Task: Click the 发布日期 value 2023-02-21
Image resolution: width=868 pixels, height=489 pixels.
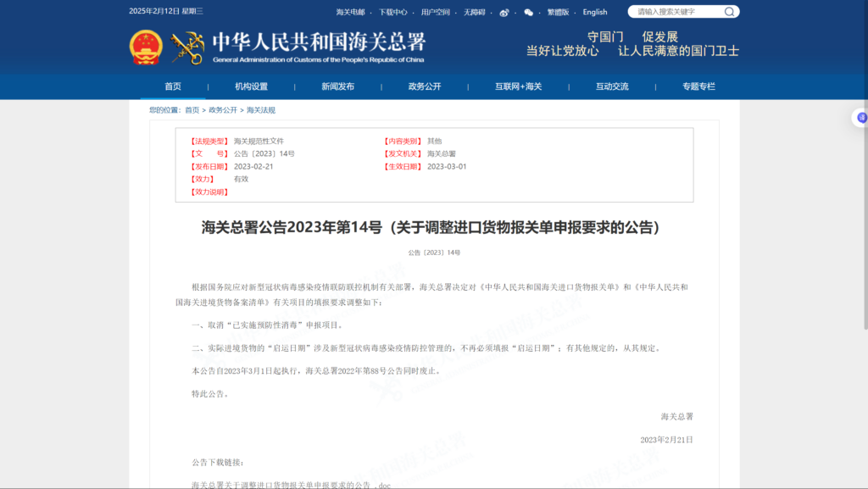Action: tap(253, 166)
